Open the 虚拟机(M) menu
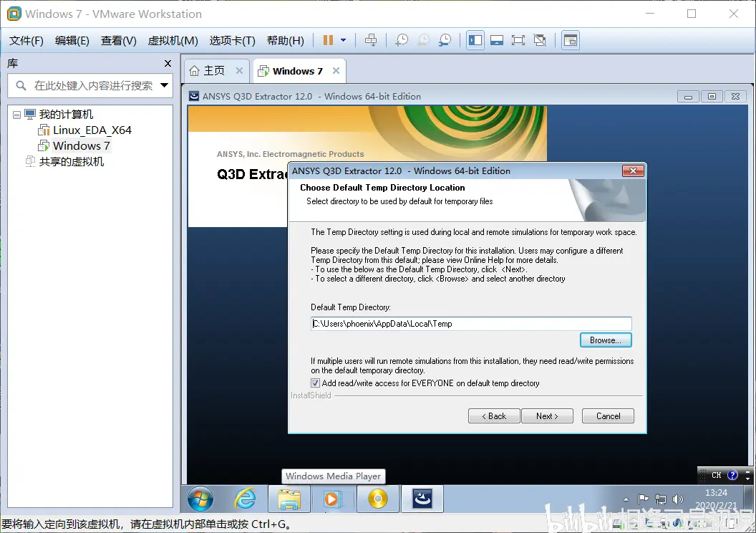Image resolution: width=756 pixels, height=533 pixels. [173, 41]
